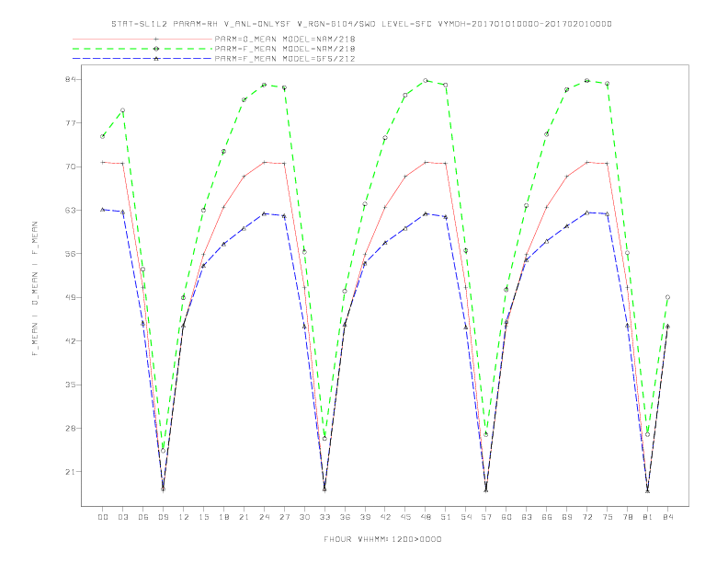Click x-axis forecast hour label 72

587,517
